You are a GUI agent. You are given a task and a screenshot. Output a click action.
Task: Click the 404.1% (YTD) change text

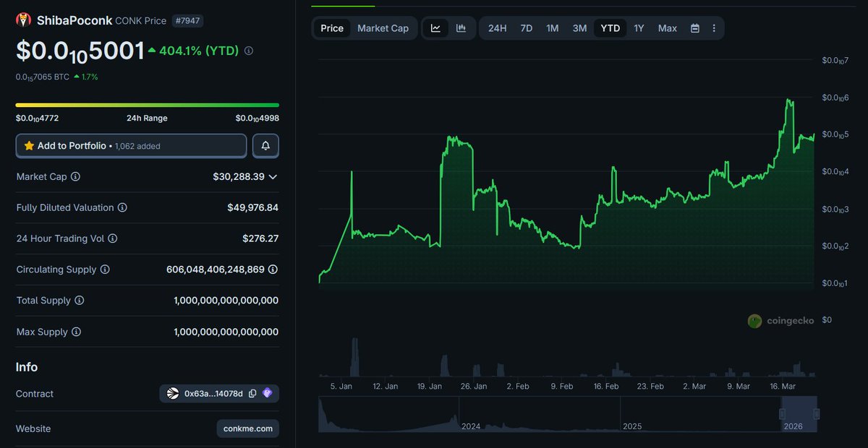pos(198,51)
